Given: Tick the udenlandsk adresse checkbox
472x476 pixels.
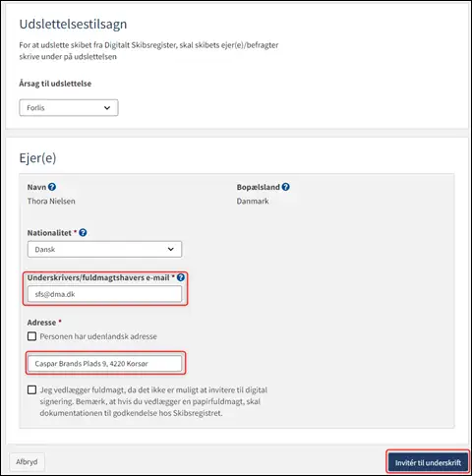Looking at the screenshot, I should pyautogui.click(x=31, y=336).
